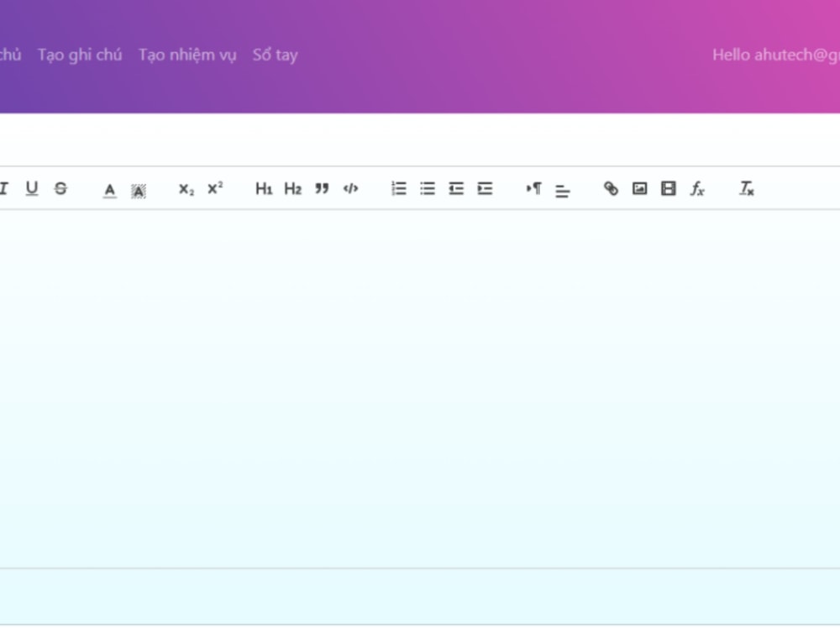Screen dimensions: 840x630
Task: Decrease the indent level
Action: pos(456,188)
